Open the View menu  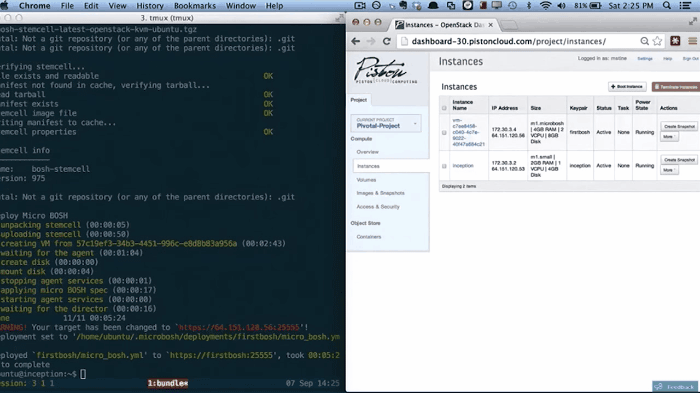pyautogui.click(x=117, y=6)
